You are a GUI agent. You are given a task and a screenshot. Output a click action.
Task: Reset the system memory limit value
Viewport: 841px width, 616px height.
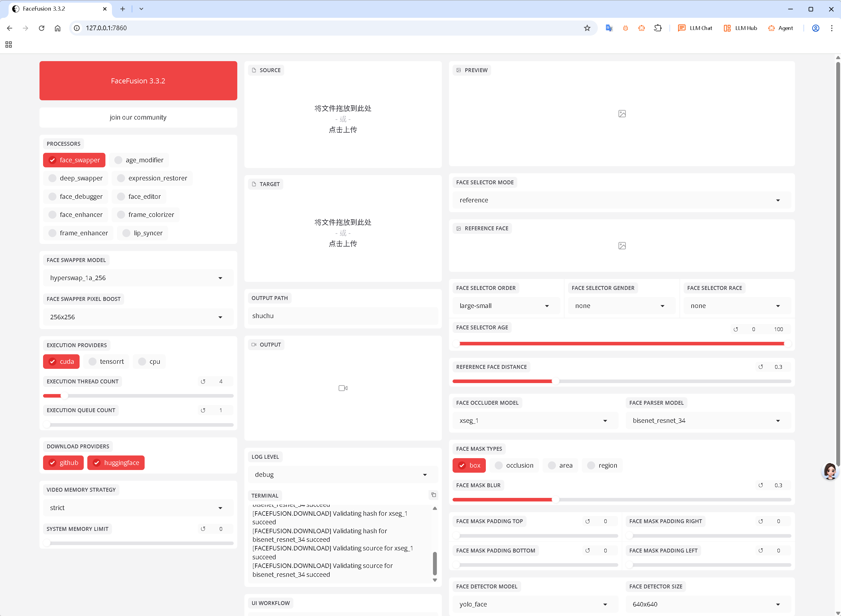click(x=203, y=529)
